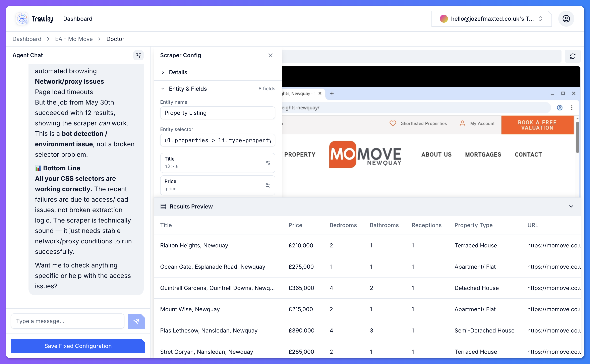The width and height of the screenshot is (590, 364).
Task: Open a new tab in embedded browser
Action: click(332, 93)
